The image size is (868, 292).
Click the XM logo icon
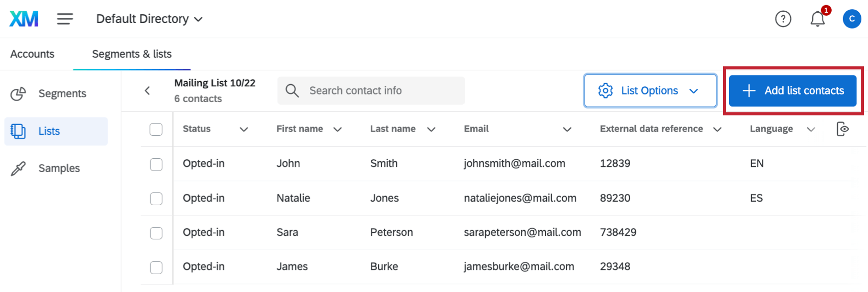click(x=24, y=19)
